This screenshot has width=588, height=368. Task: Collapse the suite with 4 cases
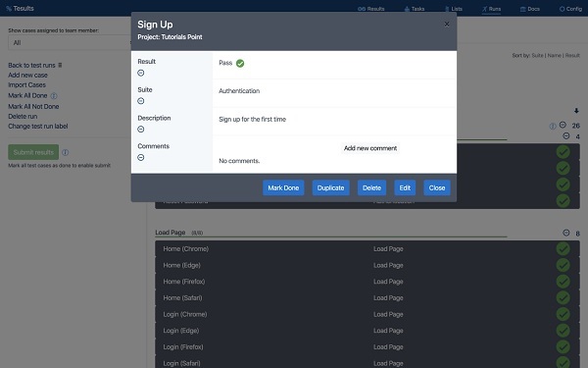[x=566, y=135]
